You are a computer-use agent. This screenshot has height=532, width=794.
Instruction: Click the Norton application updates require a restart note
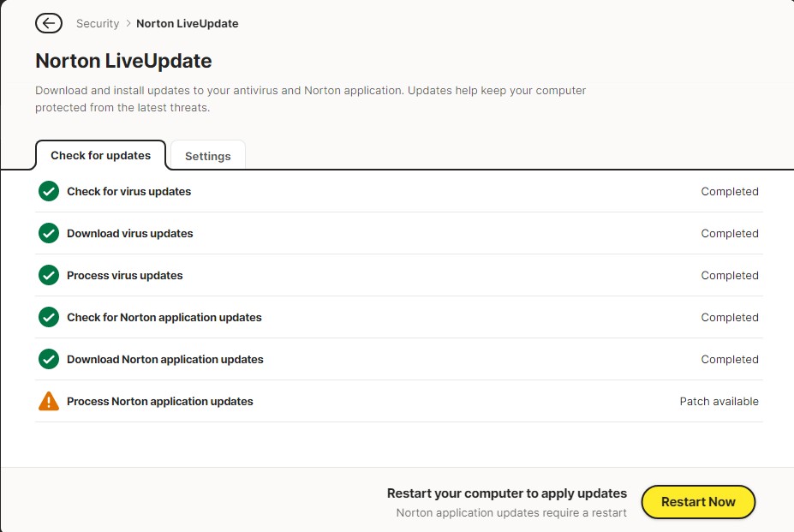tap(511, 513)
